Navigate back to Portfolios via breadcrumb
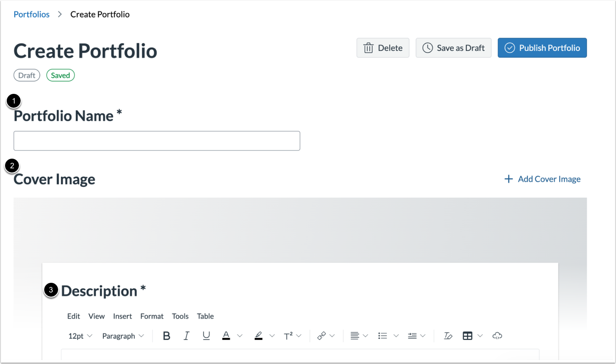The width and height of the screenshot is (616, 364). [x=31, y=14]
